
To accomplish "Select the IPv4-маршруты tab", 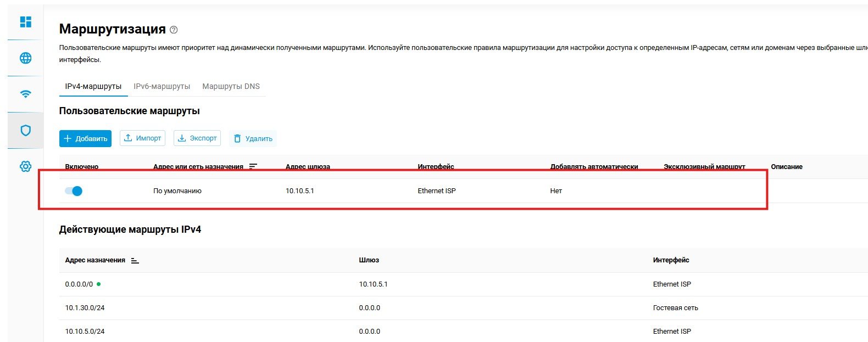I will [93, 86].
